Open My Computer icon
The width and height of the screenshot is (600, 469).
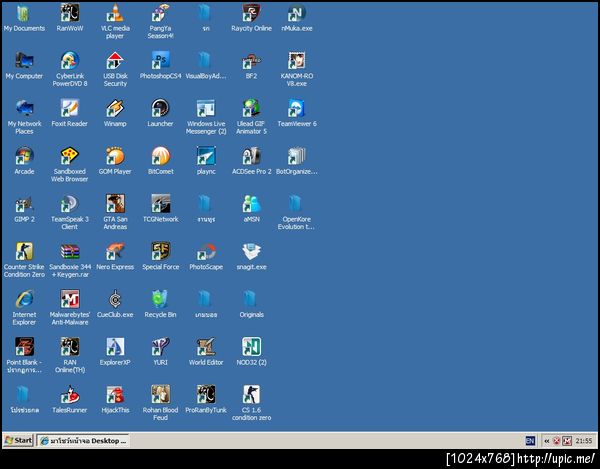[x=24, y=66]
